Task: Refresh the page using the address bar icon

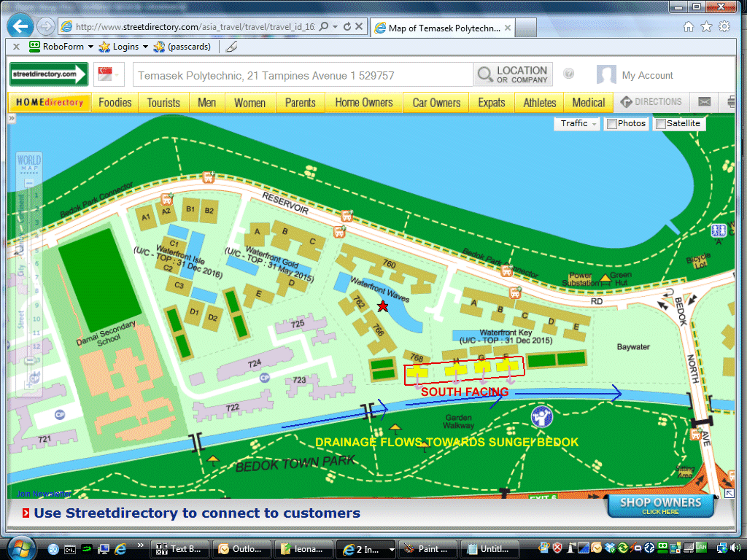Action: coord(347,27)
